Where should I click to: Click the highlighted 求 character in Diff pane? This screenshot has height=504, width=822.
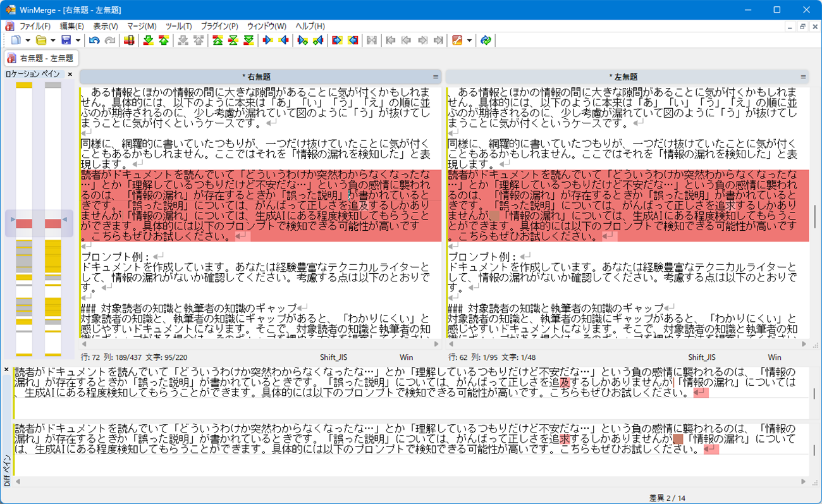tap(565, 439)
